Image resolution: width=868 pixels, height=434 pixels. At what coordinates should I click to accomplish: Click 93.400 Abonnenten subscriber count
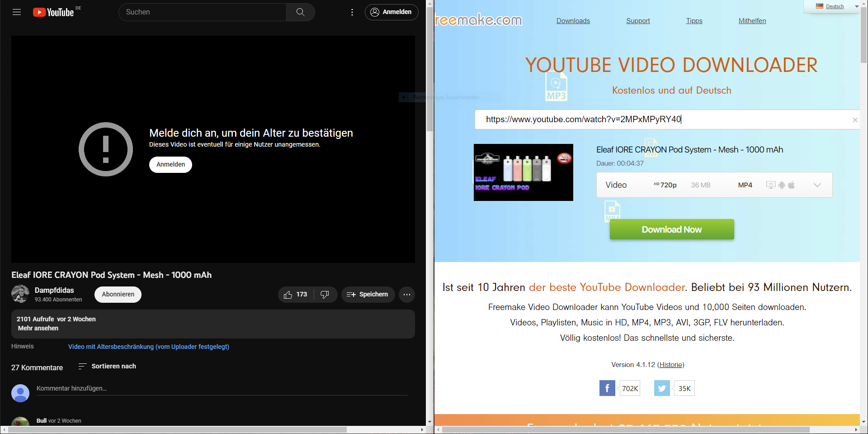[x=58, y=300]
